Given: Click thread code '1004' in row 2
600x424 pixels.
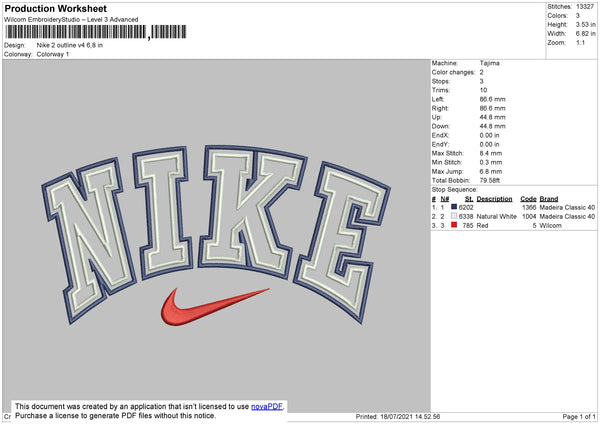Looking at the screenshot, I should (x=529, y=217).
